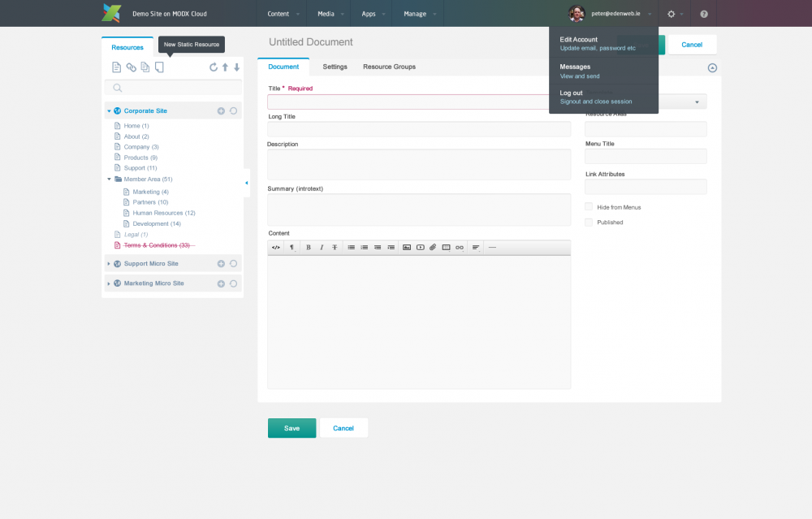Open the Manage menu

pos(415,14)
